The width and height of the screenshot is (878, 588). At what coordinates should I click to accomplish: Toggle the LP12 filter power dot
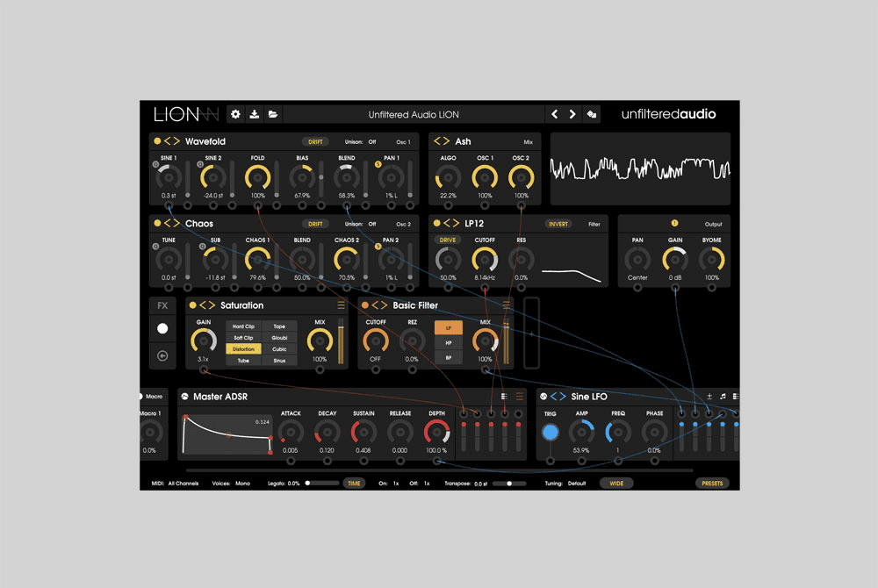(436, 223)
